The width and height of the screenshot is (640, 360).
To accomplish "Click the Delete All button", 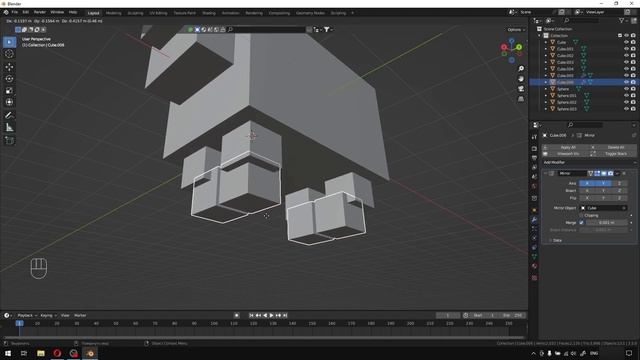I will click(616, 147).
